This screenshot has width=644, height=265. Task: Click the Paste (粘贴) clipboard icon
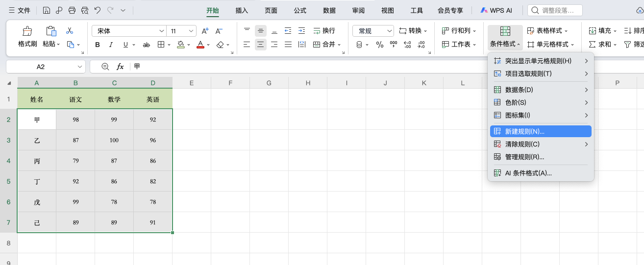51,31
